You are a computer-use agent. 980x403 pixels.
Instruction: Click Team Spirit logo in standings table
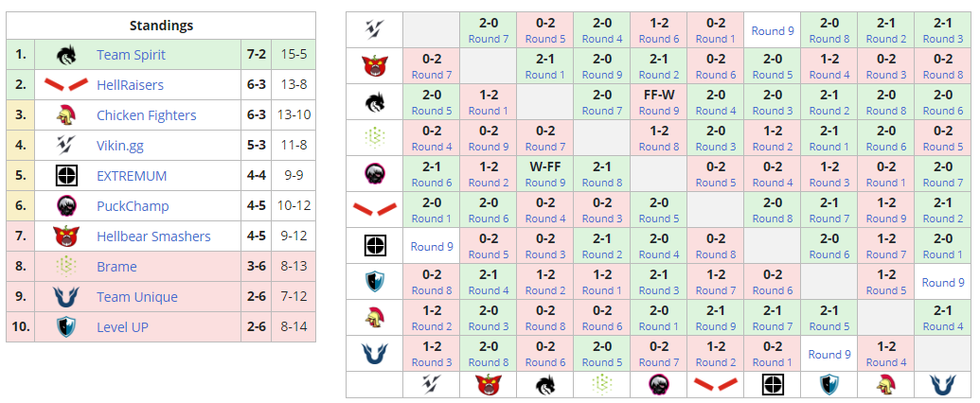pos(65,55)
